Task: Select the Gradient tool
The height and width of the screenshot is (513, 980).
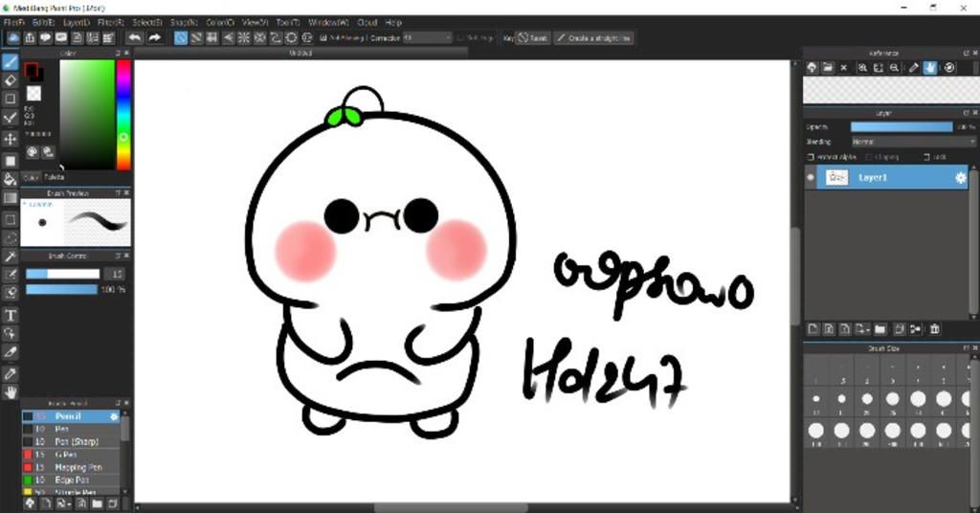Action: pos(10,199)
